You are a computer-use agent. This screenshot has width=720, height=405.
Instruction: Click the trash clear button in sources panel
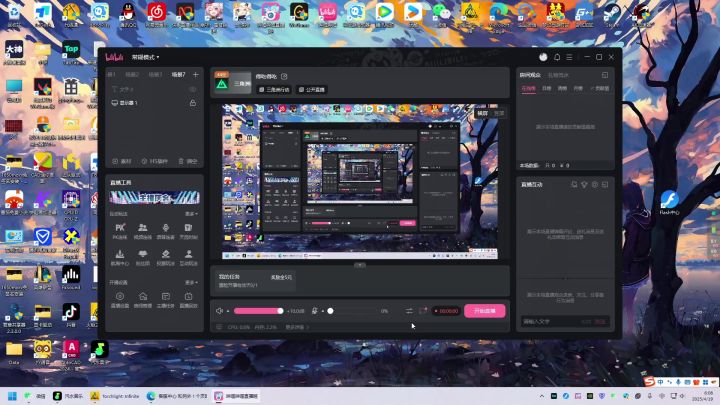188,161
